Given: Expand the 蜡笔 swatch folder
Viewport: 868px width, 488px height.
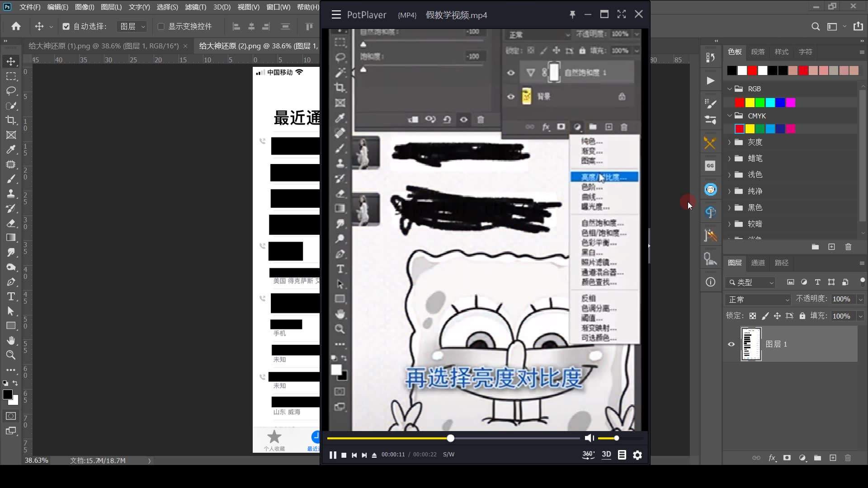Looking at the screenshot, I should tap(729, 158).
